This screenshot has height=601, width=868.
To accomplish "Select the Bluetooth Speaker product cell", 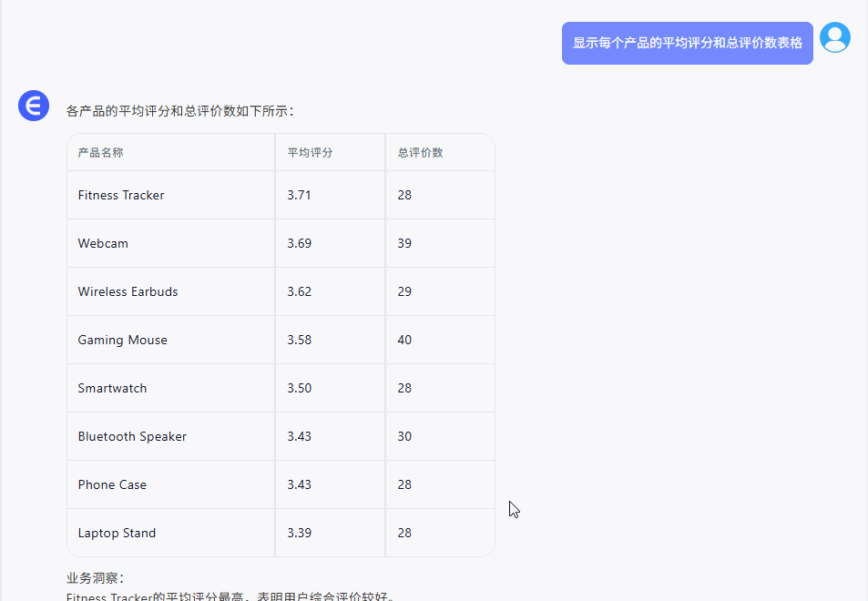I will [171, 436].
